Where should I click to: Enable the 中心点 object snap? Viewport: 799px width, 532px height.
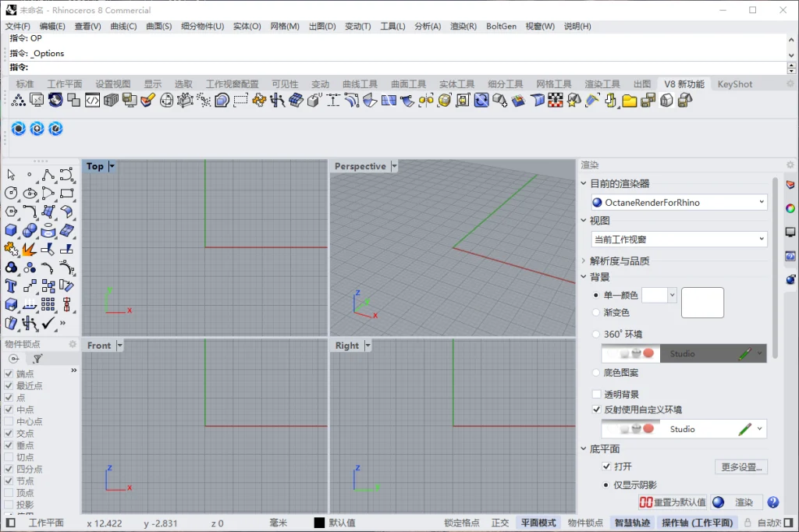[x=9, y=421]
